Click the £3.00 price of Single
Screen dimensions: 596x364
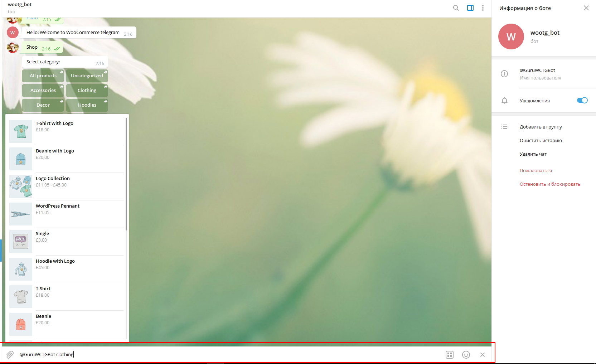[41, 240]
